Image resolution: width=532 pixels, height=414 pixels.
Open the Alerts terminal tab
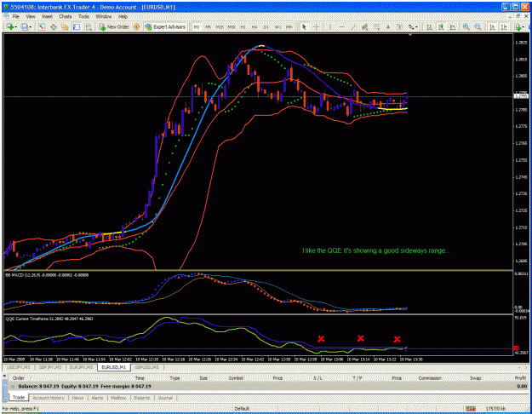(97, 398)
